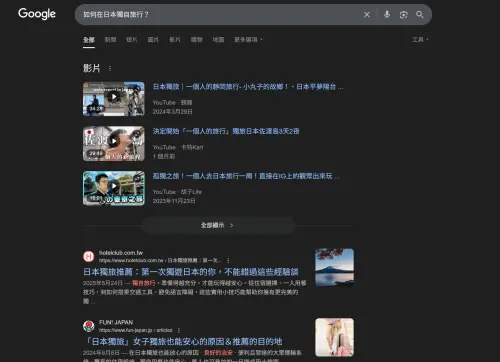This screenshot has width=500, height=362.
Task: Switch to the 地圖 tab
Action: pos(218,40)
